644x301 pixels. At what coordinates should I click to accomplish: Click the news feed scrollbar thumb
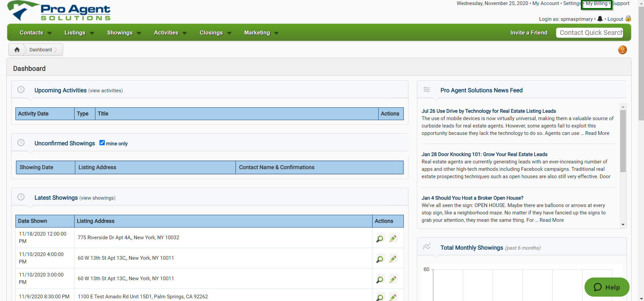623,141
